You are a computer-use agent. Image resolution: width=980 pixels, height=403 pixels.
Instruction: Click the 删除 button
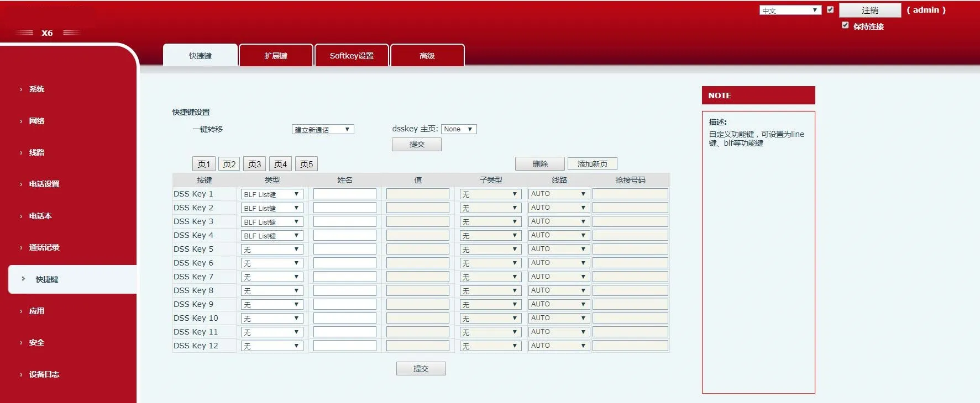click(x=539, y=164)
